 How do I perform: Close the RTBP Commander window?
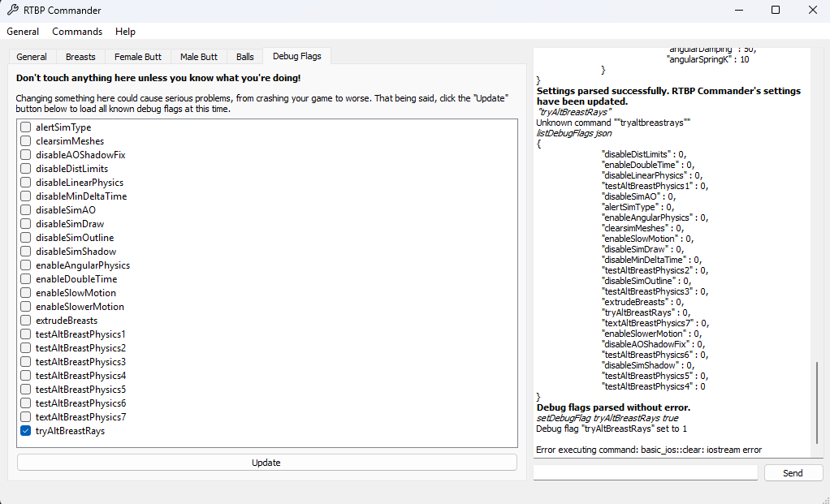tap(812, 10)
